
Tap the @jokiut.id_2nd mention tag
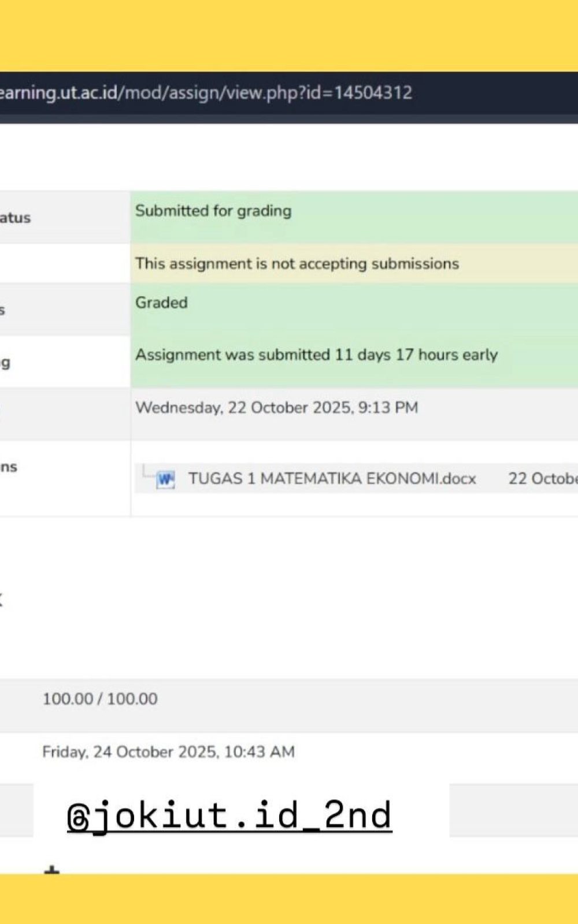coord(229,815)
